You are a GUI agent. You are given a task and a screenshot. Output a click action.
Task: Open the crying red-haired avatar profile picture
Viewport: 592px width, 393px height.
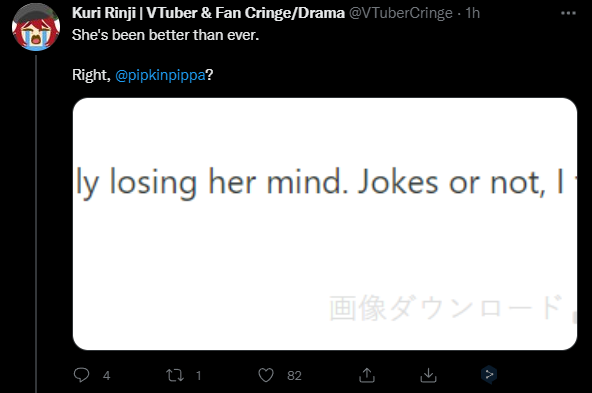click(36, 27)
